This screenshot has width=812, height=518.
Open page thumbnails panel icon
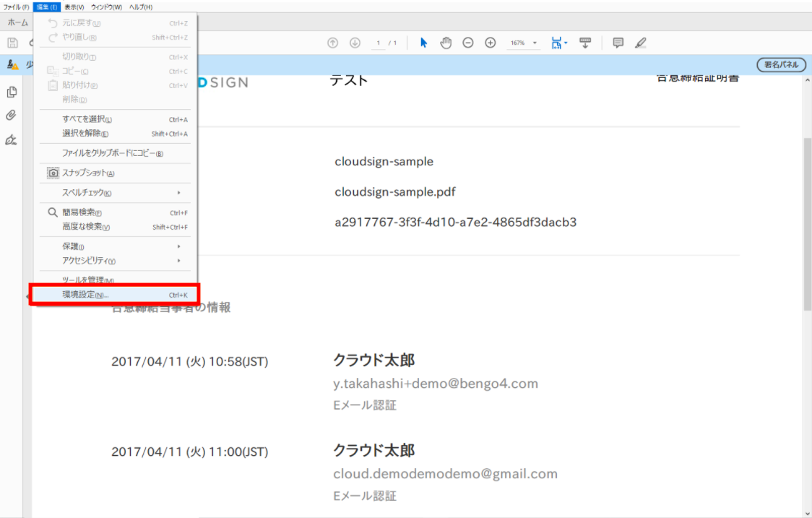(12, 92)
